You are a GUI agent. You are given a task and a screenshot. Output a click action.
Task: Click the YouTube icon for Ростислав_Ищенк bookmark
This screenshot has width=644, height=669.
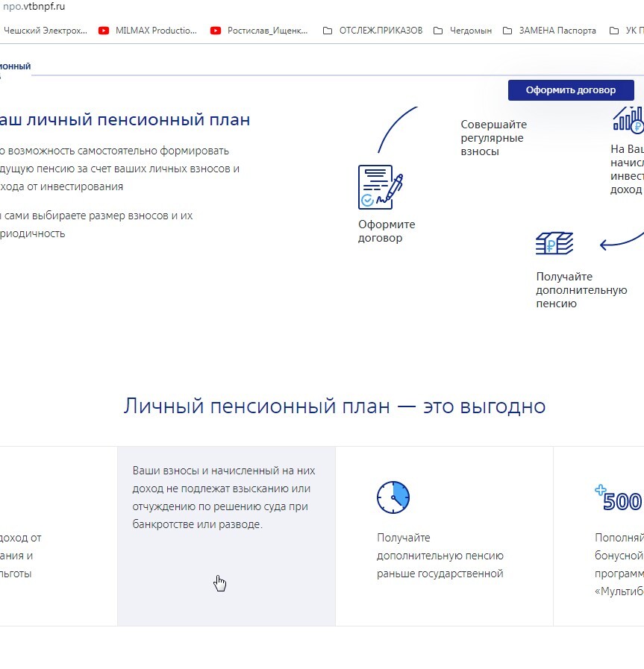click(216, 31)
